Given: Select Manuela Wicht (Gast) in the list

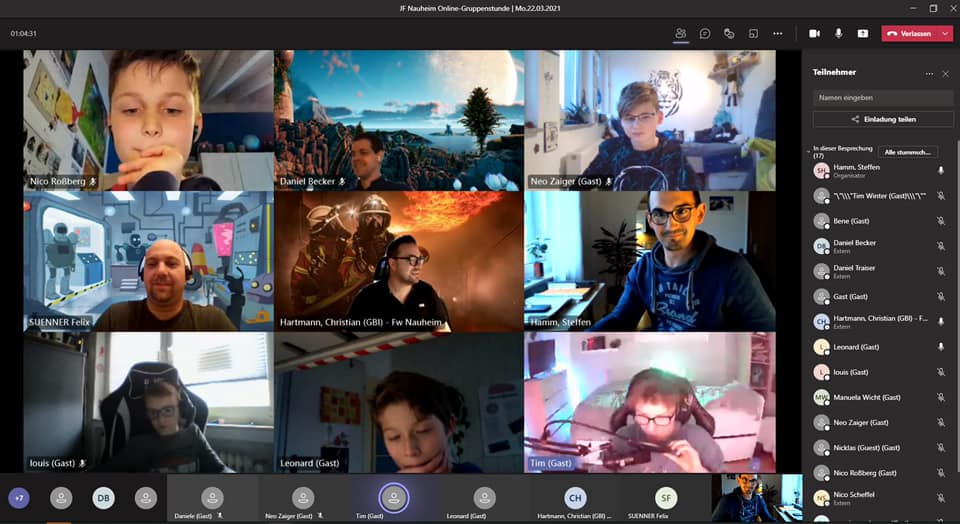Looking at the screenshot, I should tap(866, 397).
